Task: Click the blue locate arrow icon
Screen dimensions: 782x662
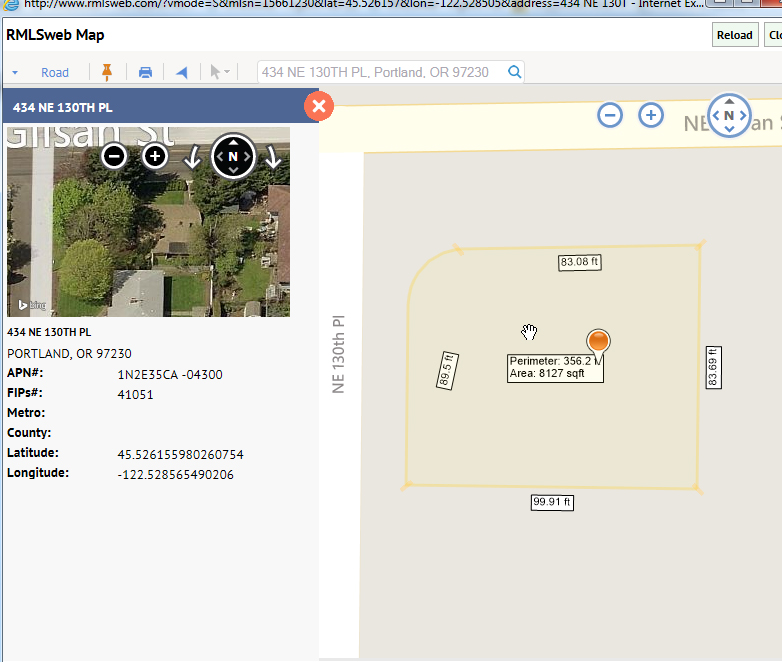Action: pos(181,72)
